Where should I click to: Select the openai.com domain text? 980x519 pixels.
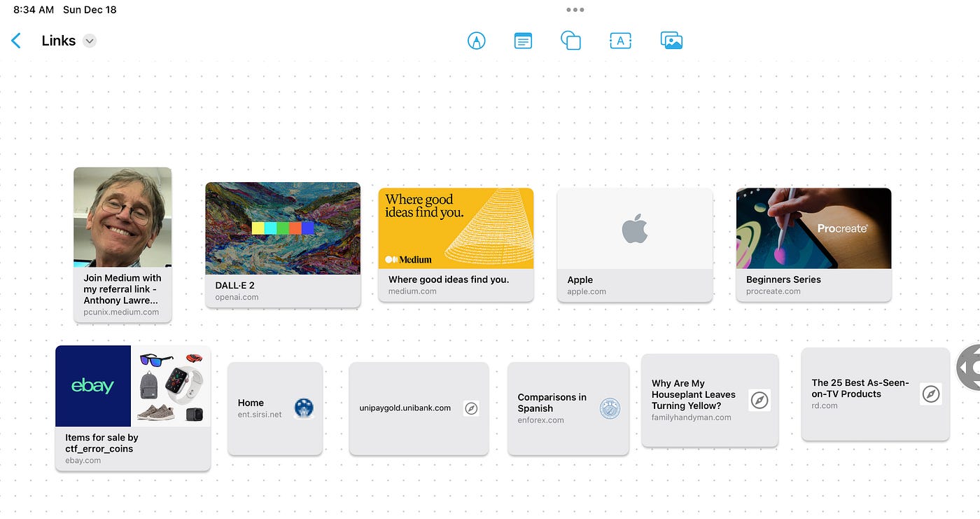point(237,297)
